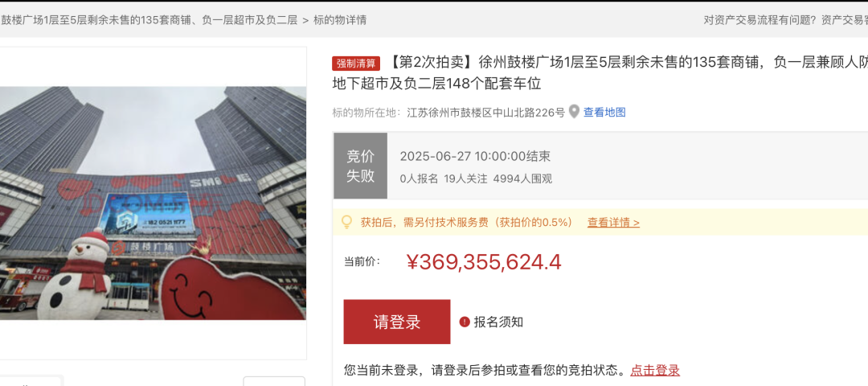868x386 pixels.
Task: Open the 查看地图 link
Action: 604,113
